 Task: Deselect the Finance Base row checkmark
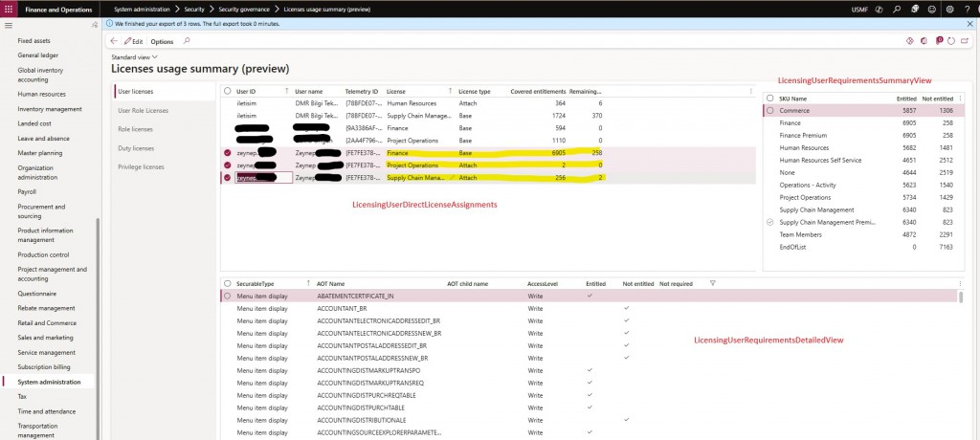228,153
